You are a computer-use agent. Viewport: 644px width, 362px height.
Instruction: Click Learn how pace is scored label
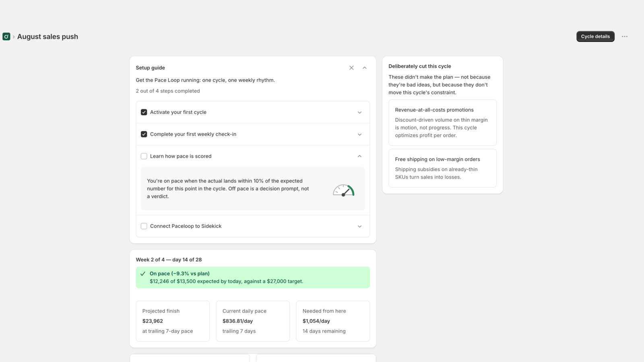181,156
